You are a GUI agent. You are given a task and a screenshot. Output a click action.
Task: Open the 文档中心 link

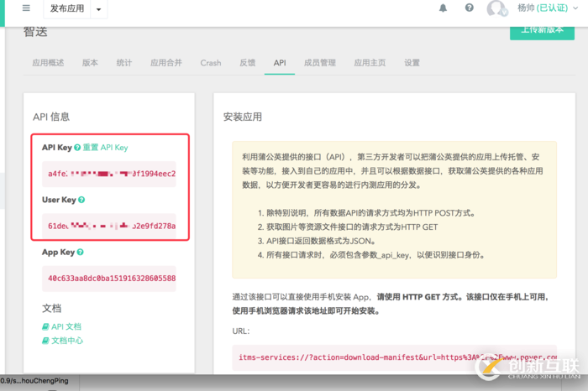click(67, 341)
